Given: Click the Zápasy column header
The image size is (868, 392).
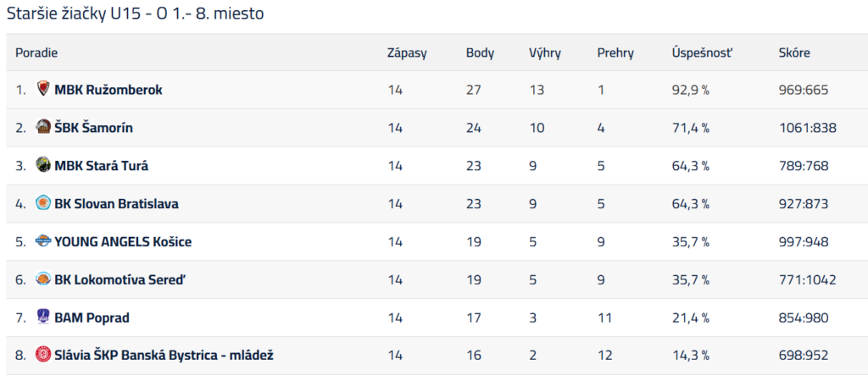Looking at the screenshot, I should [407, 53].
